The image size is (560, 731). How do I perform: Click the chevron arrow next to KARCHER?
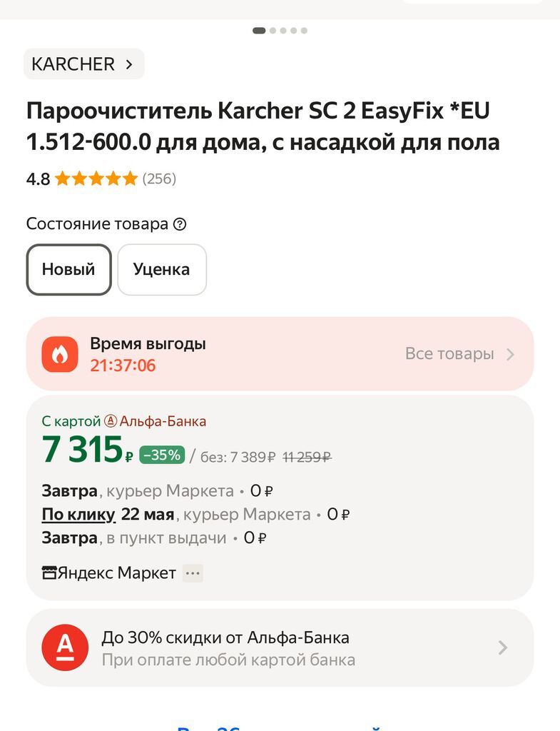[128, 64]
